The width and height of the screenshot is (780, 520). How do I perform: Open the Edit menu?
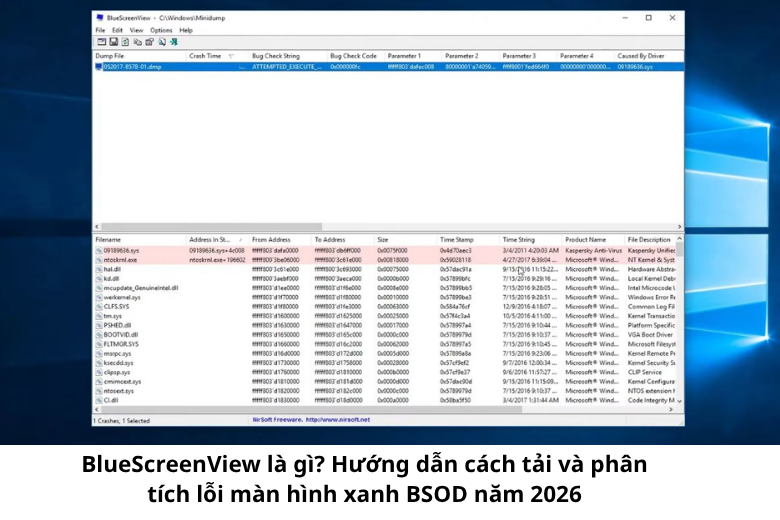117,30
